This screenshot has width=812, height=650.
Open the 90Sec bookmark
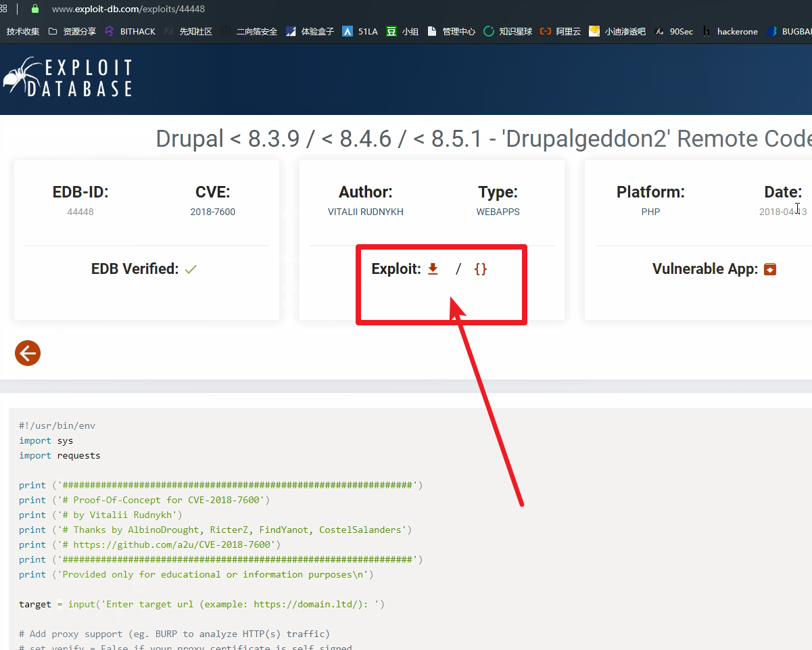(673, 31)
